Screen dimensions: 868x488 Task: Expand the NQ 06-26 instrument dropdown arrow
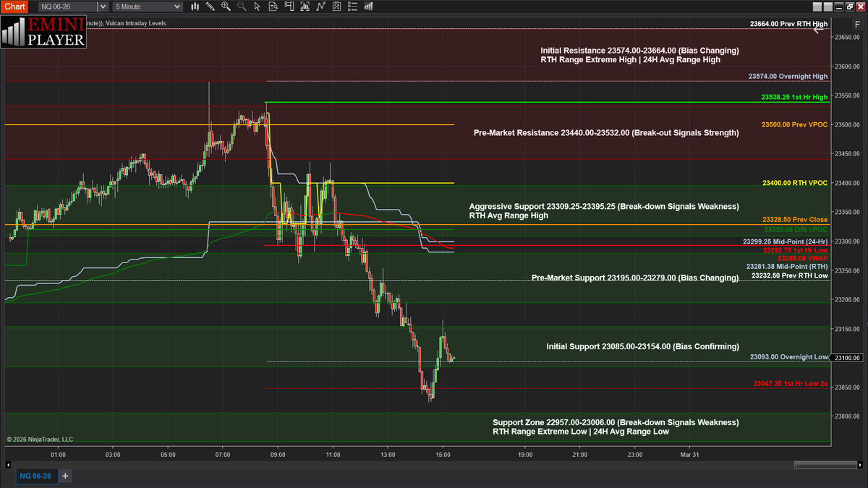point(101,7)
